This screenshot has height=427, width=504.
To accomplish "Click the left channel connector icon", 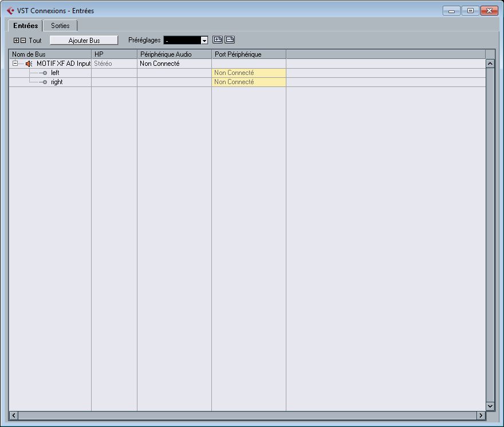I will click(44, 73).
